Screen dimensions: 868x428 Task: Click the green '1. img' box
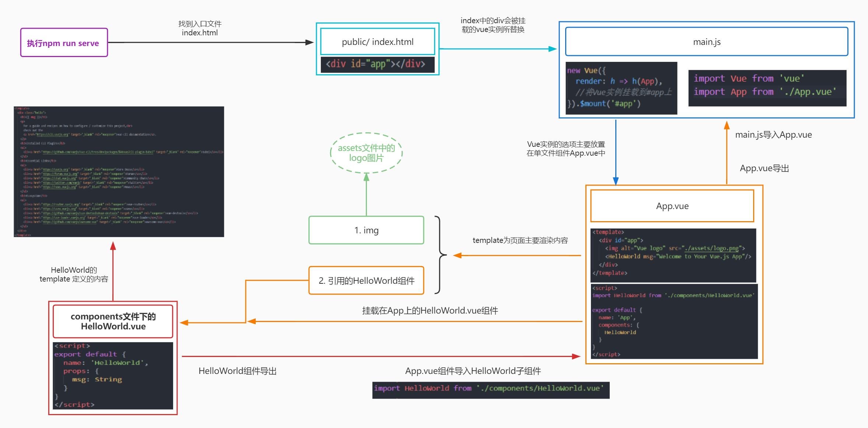point(366,230)
